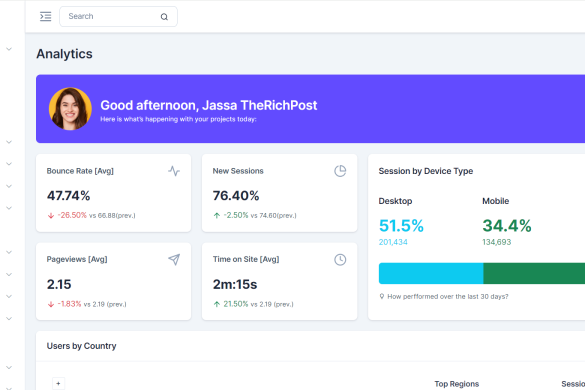Click the Bounce Rate activity pulse icon
The height and width of the screenshot is (390, 585).
[x=174, y=171]
